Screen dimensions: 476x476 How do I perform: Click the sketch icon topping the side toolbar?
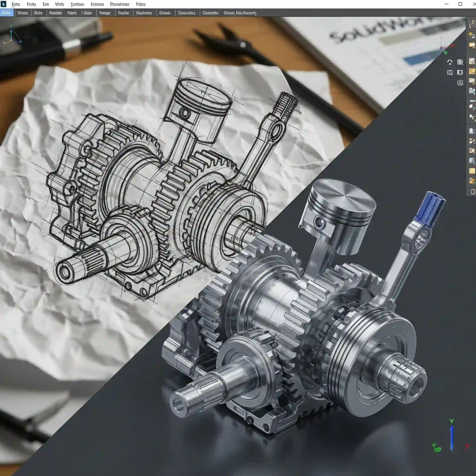472,24
